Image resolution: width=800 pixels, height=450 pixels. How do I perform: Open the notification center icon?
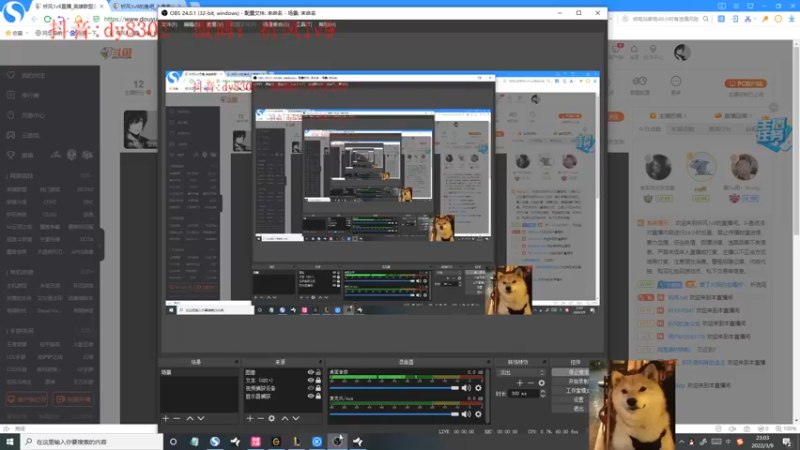[x=787, y=441]
